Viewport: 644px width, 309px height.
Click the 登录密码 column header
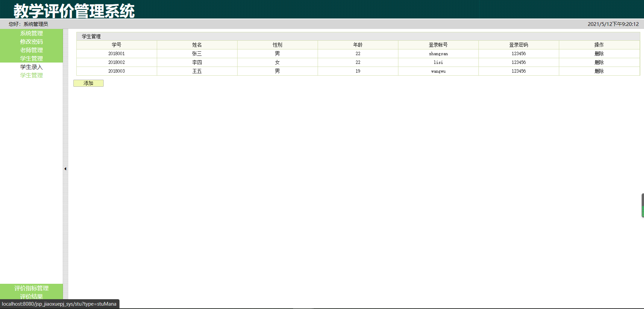[519, 45]
